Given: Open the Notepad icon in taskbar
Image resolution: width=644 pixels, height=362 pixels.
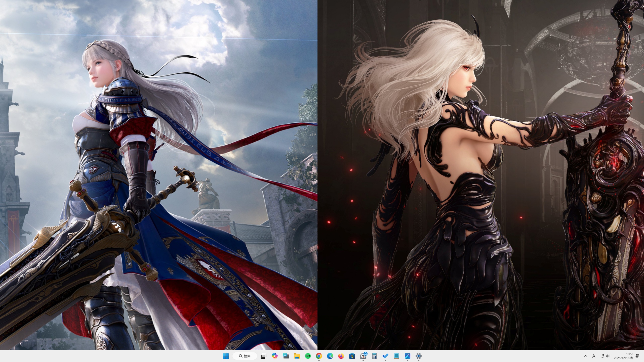Looking at the screenshot, I should (396, 356).
